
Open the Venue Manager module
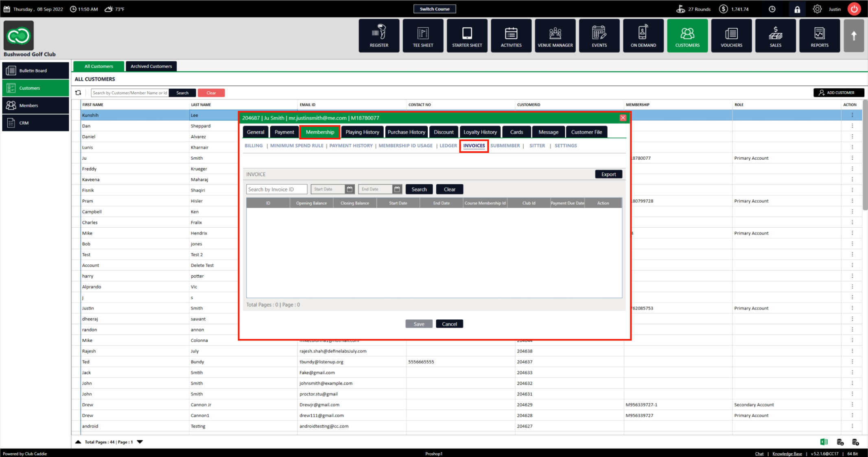pos(555,35)
